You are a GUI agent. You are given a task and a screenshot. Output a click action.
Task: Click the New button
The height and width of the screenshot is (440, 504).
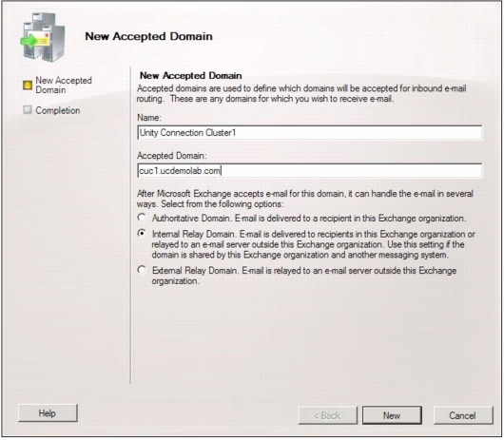[392, 415]
